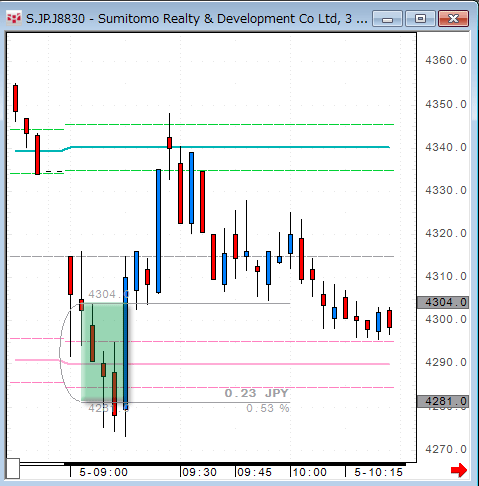
Task: Click the 0.23 JPY measurement label
Action: point(256,393)
